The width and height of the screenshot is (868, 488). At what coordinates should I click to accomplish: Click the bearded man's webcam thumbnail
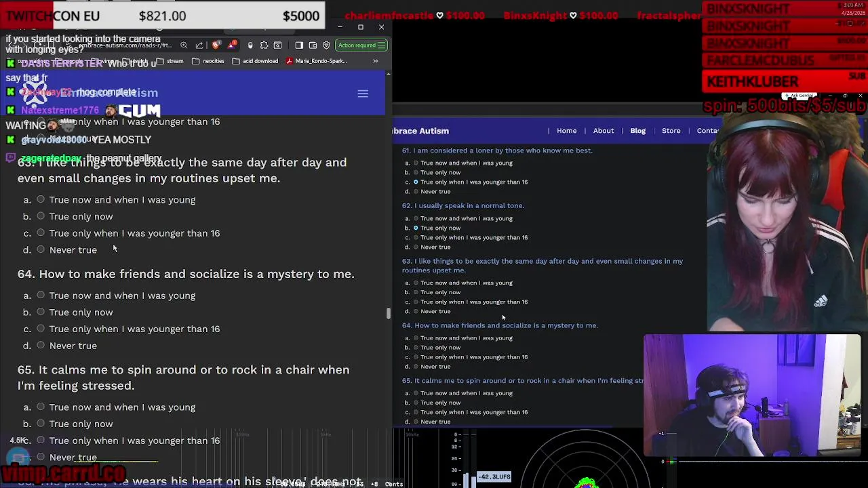(x=752, y=396)
